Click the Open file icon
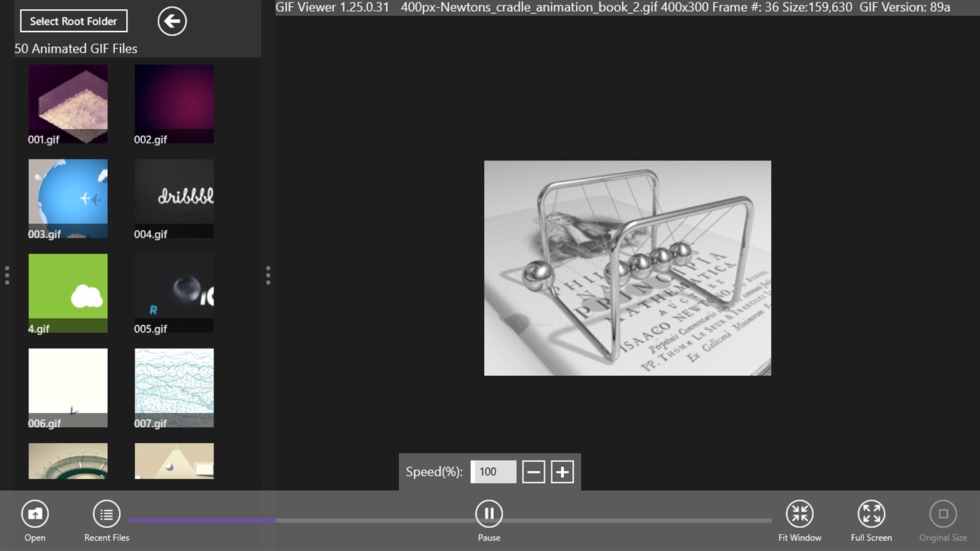This screenshot has height=551, width=980. 34,515
